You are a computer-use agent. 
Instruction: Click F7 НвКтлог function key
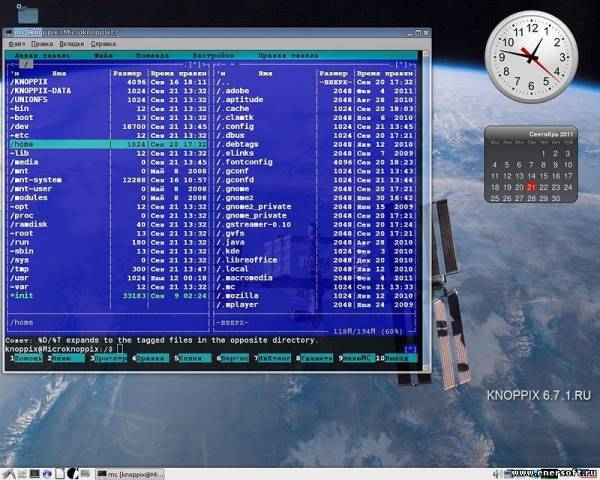pyautogui.click(x=274, y=358)
